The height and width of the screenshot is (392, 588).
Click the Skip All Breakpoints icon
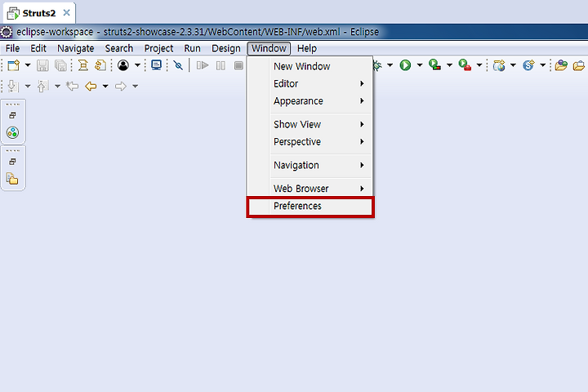(178, 65)
